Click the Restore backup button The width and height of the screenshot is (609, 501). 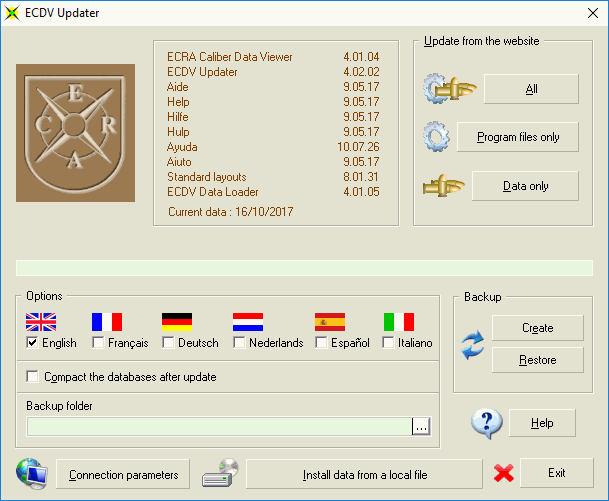[538, 360]
